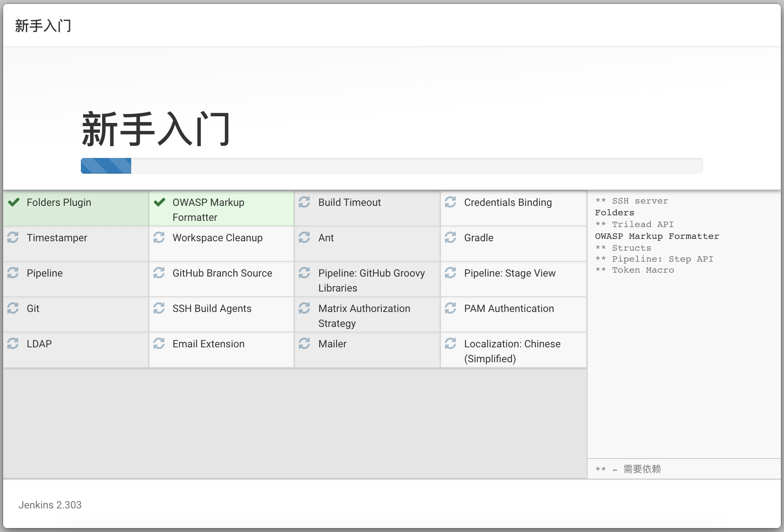Screen dimensions: 784x532
Task: Click the small 新手入门 dialog title
Action: [x=43, y=26]
